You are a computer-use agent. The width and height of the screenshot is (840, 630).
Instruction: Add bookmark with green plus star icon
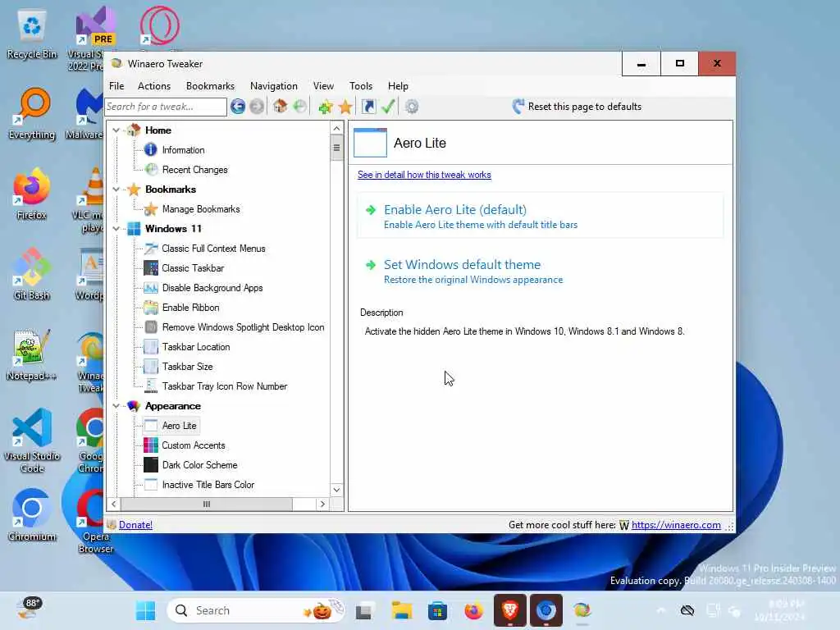325,107
